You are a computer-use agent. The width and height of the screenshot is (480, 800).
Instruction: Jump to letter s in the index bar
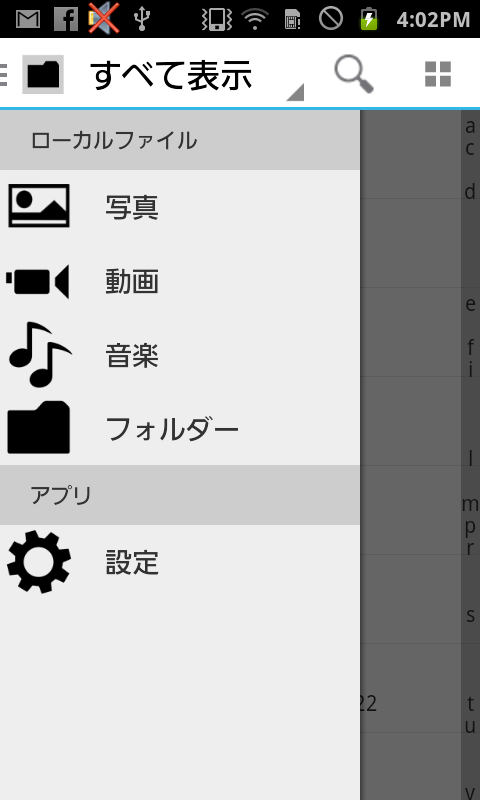tap(470, 614)
